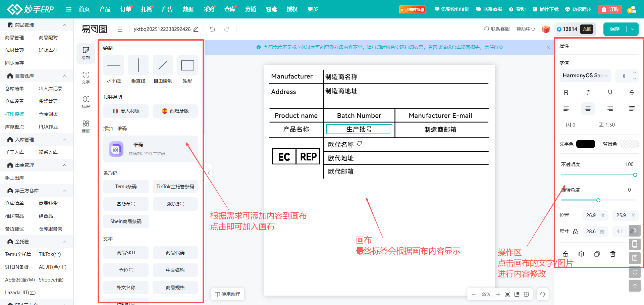Click the 充值 recharge button
The width and height of the screenshot is (644, 305).
coord(587,29)
